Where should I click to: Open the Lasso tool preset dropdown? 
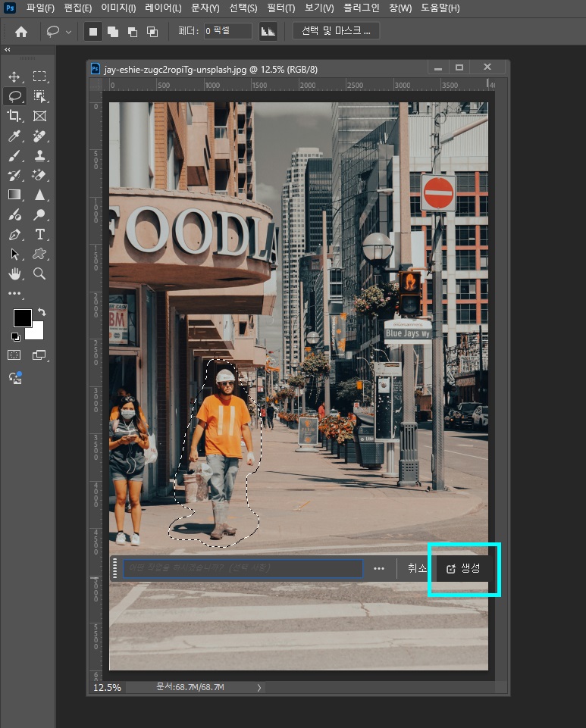click(68, 32)
